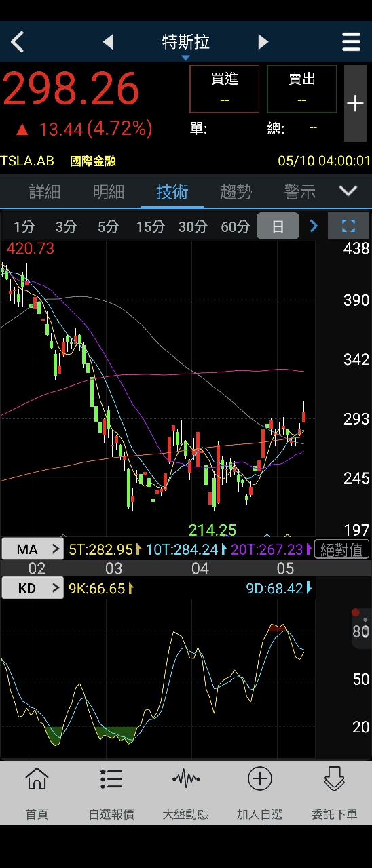Switch chart to 15分 interval
Screen dimensions: 372x868
coord(150,226)
